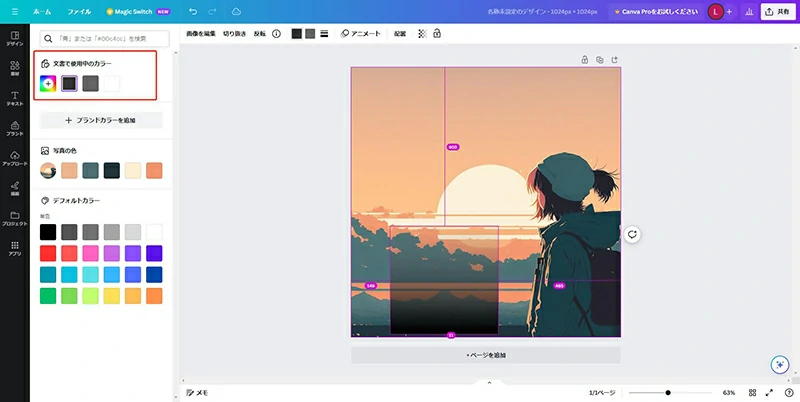Viewport: 800px width, 402px height.
Task: Click ページを追加 (Add page) button
Action: tap(486, 355)
